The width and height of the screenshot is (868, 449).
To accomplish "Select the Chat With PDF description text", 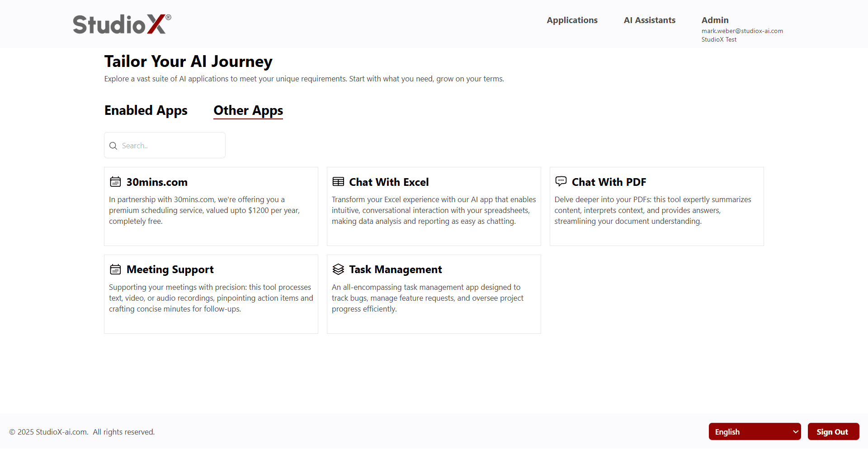I will [x=652, y=210].
